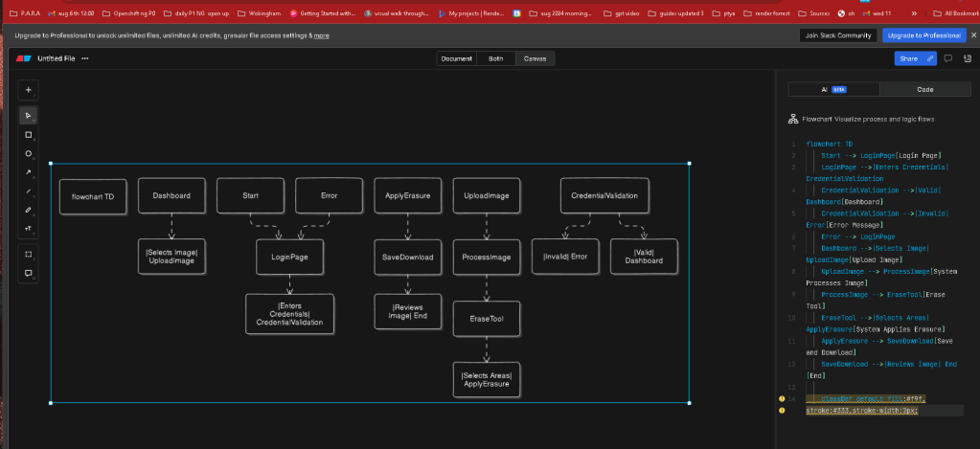This screenshot has width=980, height=449.
Task: Follow the 'more' link in upgrade banner
Action: (321, 35)
